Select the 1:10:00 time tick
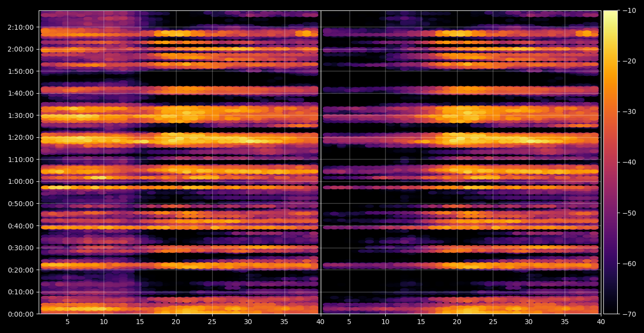644x333 pixels. [21, 160]
